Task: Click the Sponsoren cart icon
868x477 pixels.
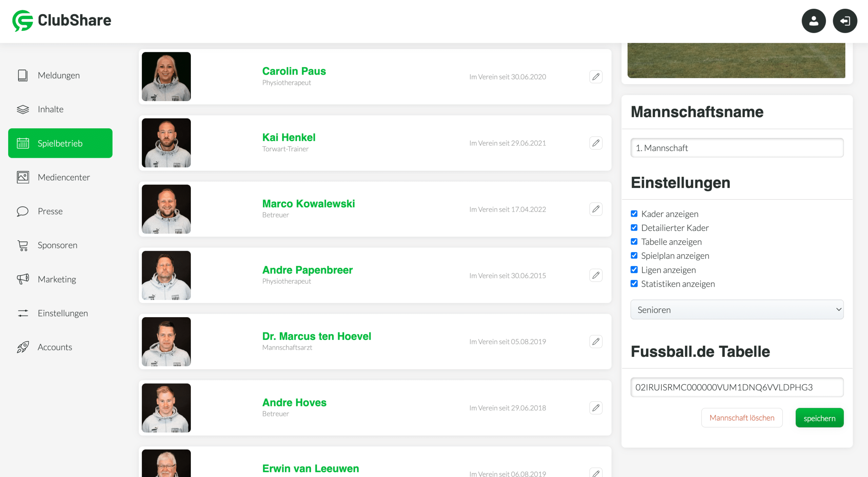Action: pyautogui.click(x=23, y=245)
